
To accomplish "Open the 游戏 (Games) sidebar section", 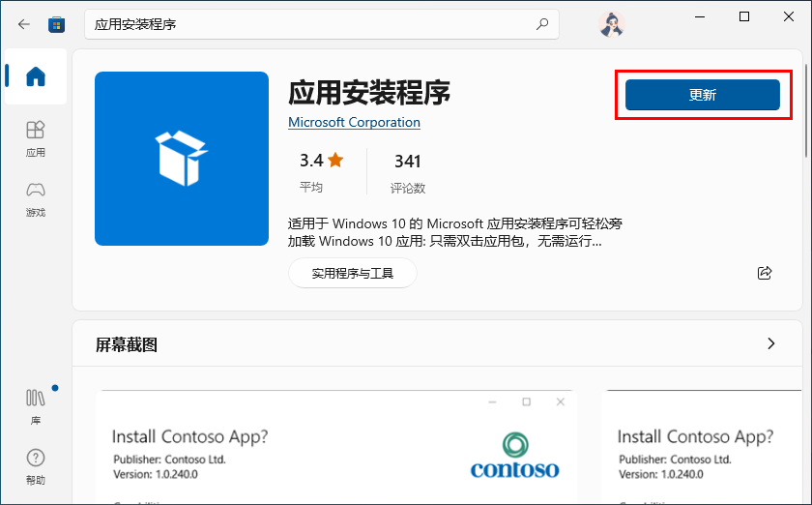I will click(x=35, y=199).
